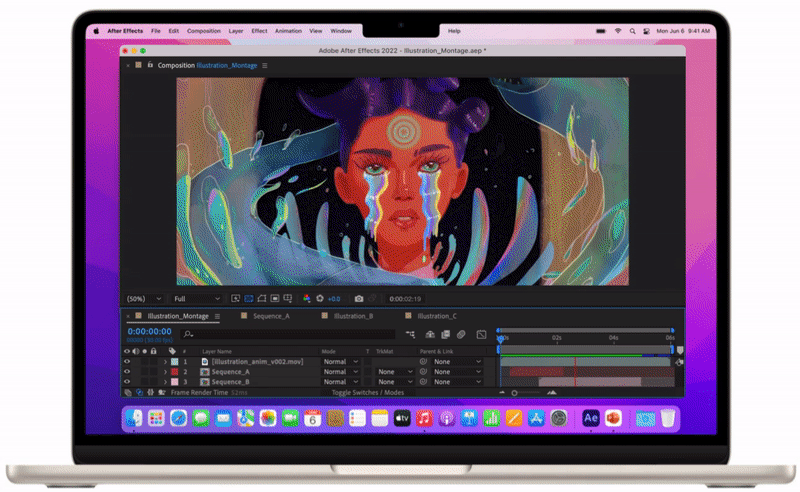The width and height of the screenshot is (800, 492).
Task: Open blending Mode dropdown for Sequence_A
Action: click(340, 372)
